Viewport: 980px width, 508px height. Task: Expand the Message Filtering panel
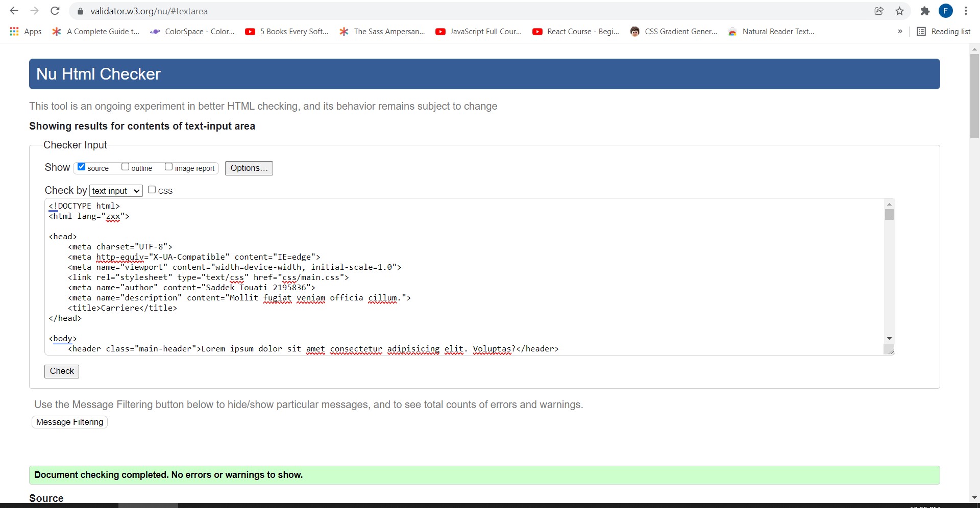[x=69, y=422]
